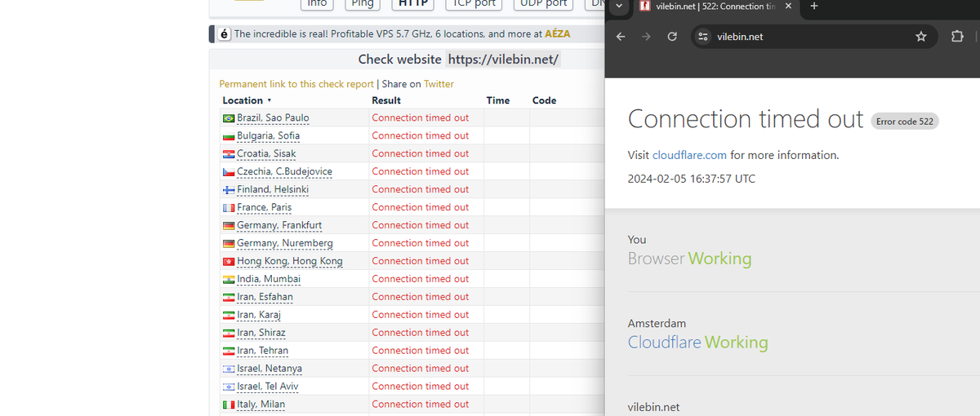The width and height of the screenshot is (980, 416).
Task: Open the Bulgaria, Sofia location
Action: [x=268, y=135]
